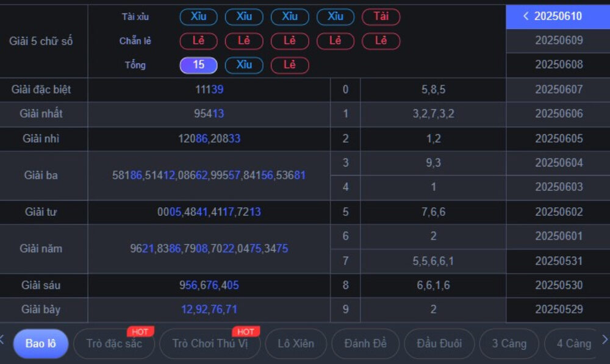Select the 4 Càng tab

pos(573,343)
